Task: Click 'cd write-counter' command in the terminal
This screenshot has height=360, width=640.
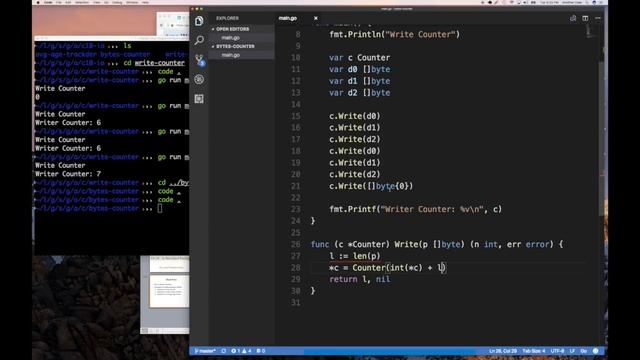Action: (154, 63)
